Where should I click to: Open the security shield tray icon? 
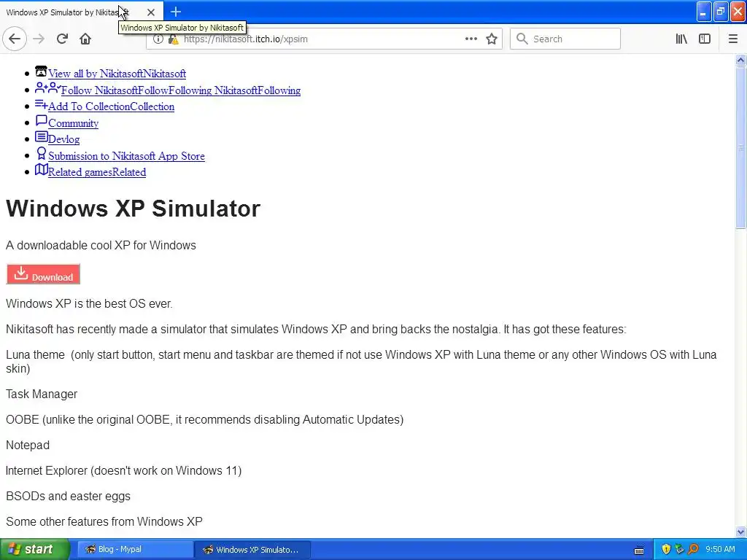(x=666, y=549)
